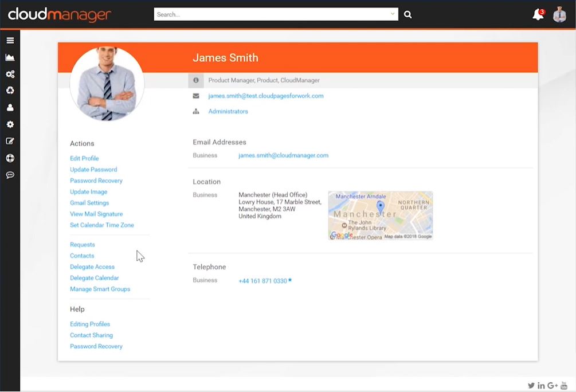
Task: Click James Smith's profile photo
Action: pos(107,84)
